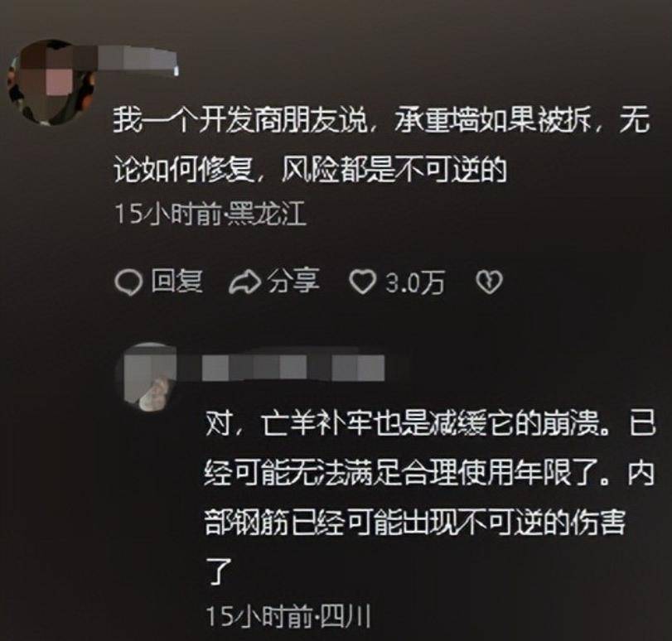This screenshot has height=641, width=672.
Task: Open the reply commenter's small avatar
Action: [150, 377]
